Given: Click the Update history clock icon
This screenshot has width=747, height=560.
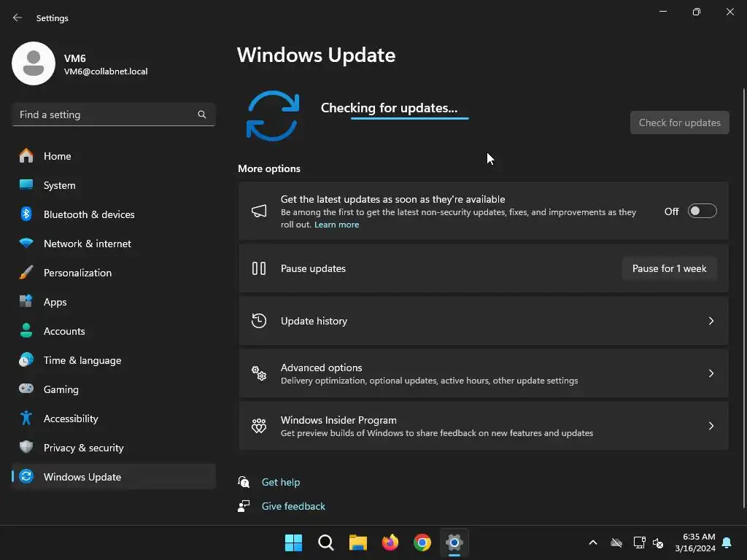Looking at the screenshot, I should [x=259, y=321].
